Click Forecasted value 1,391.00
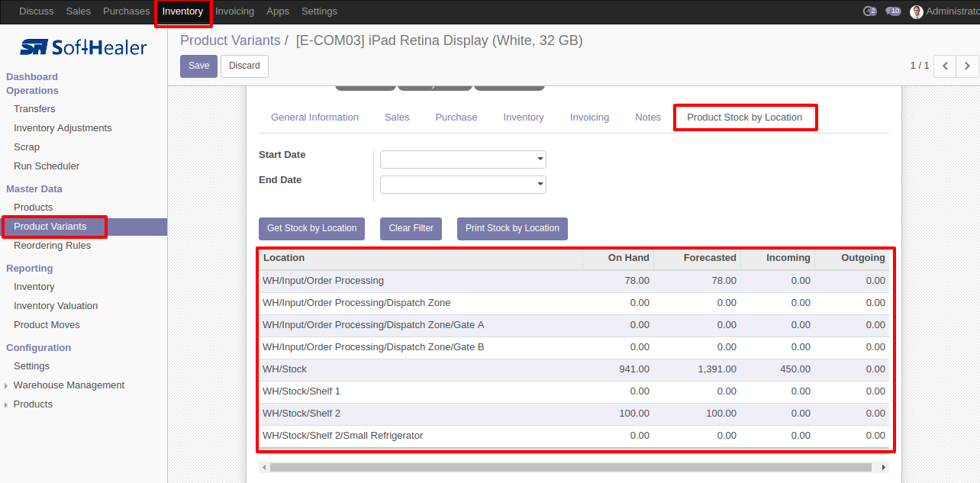Screen dimensions: 980x483 click(717, 369)
